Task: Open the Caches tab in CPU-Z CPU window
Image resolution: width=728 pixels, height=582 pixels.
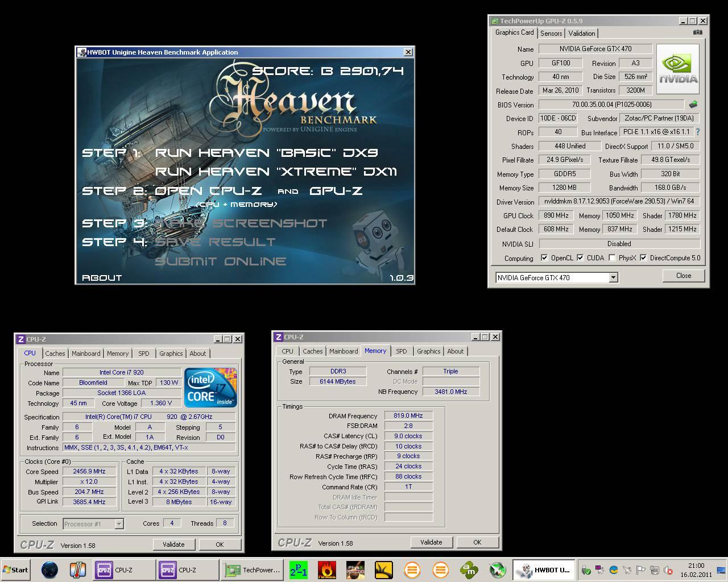Action: pos(55,354)
